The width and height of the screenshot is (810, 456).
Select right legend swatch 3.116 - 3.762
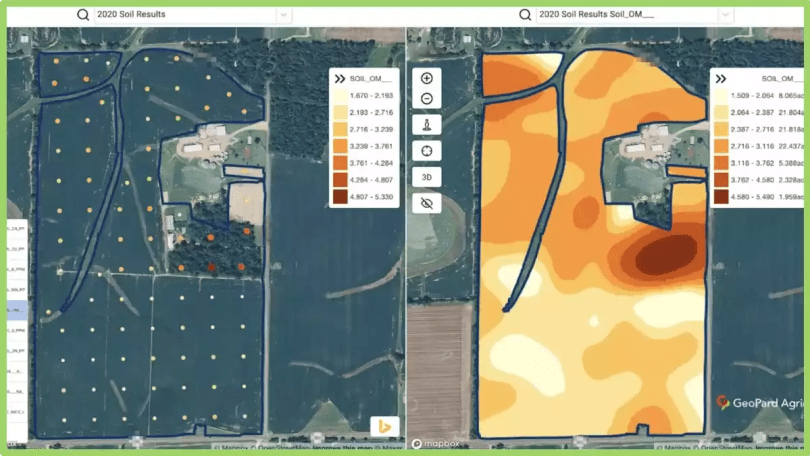click(721, 163)
